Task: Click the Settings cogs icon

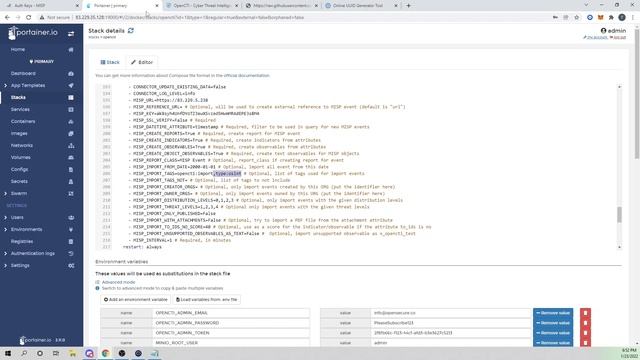Action: pyautogui.click(x=71, y=265)
